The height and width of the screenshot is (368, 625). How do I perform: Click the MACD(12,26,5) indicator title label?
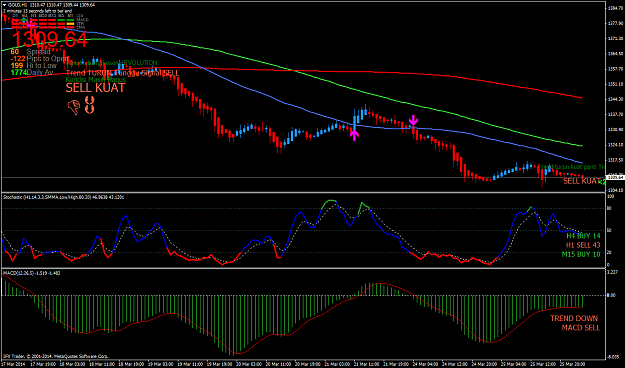[x=31, y=273]
